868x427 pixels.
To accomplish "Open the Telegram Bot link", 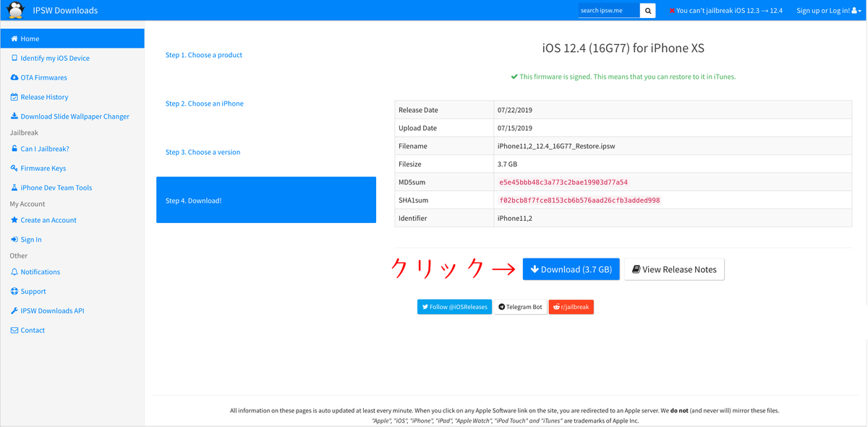I will 519,306.
